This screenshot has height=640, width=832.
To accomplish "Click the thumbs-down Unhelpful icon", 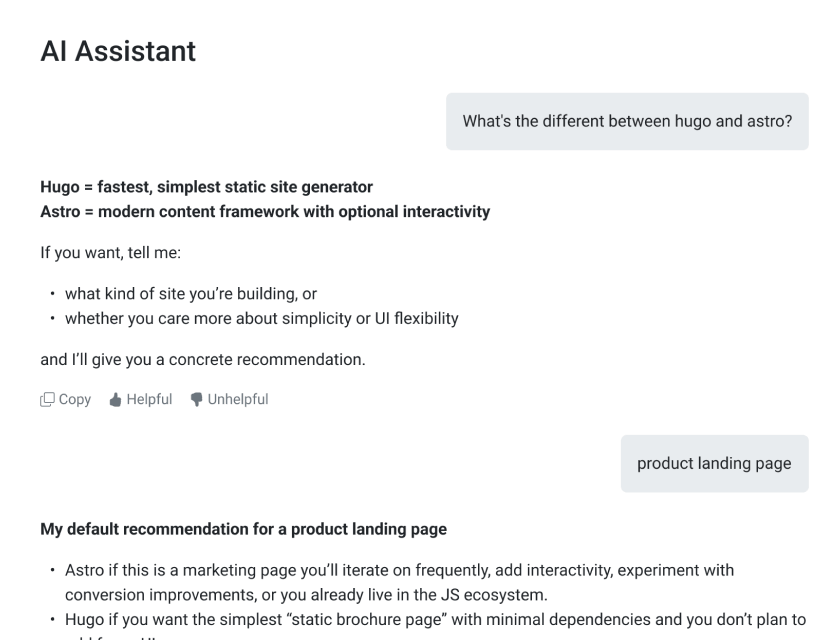I will tap(195, 400).
